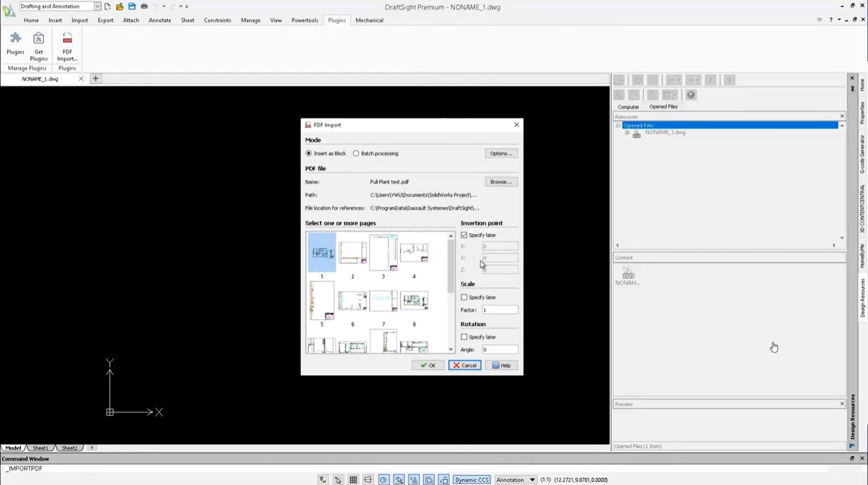The width and height of the screenshot is (868, 485).
Task: Open the forward navigation dropdown in Design Resources
Action: pos(698,80)
